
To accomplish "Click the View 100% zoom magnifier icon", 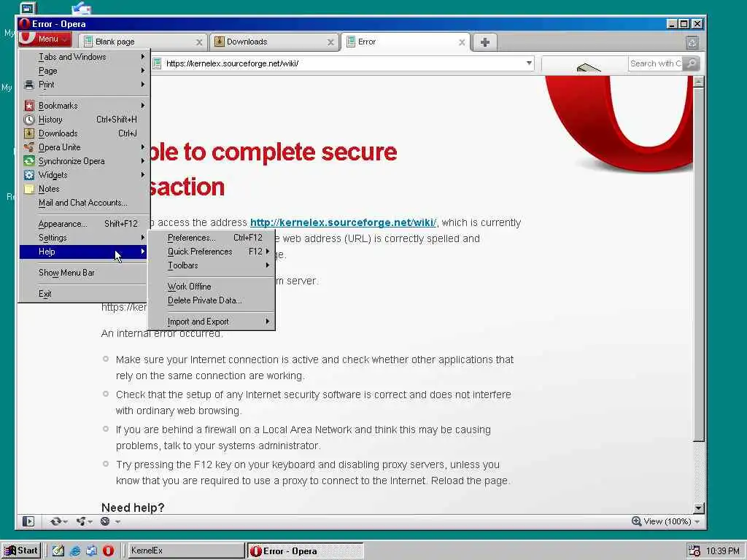I will tap(636, 521).
